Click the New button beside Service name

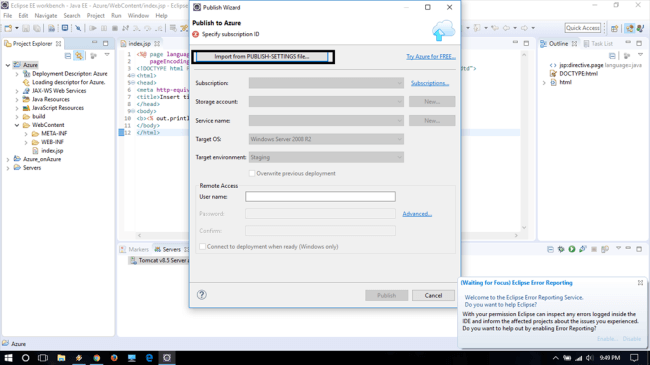pyautogui.click(x=432, y=121)
